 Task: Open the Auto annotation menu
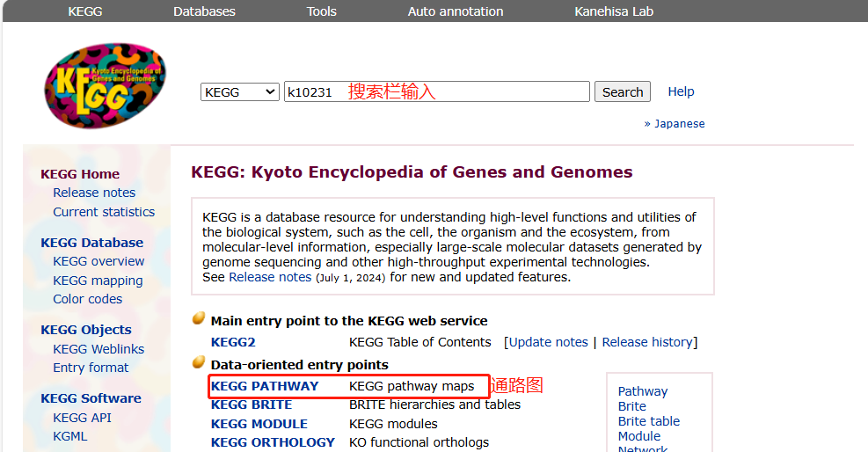coord(456,11)
